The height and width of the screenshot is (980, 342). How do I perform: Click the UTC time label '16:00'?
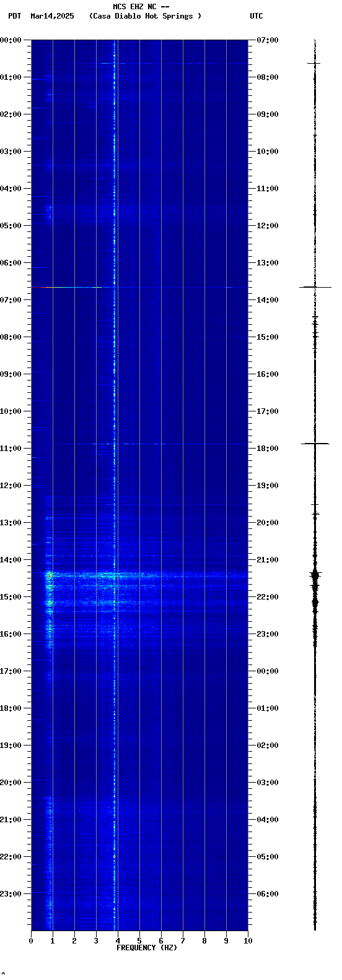[x=268, y=374]
